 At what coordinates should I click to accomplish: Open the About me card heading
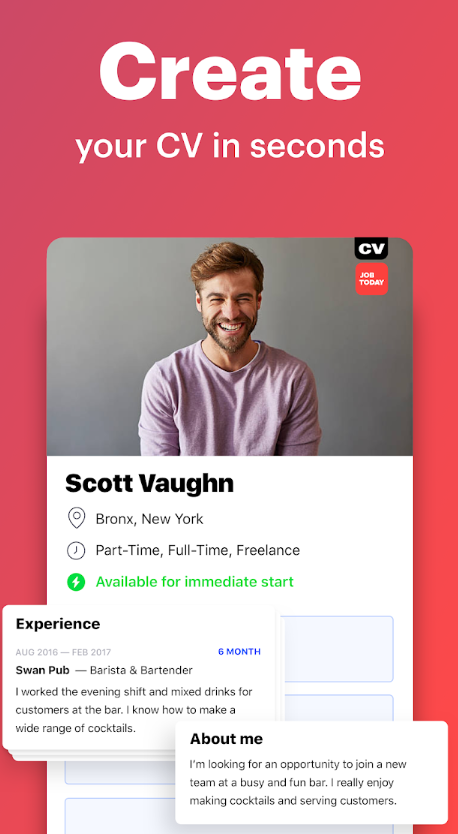coord(226,739)
